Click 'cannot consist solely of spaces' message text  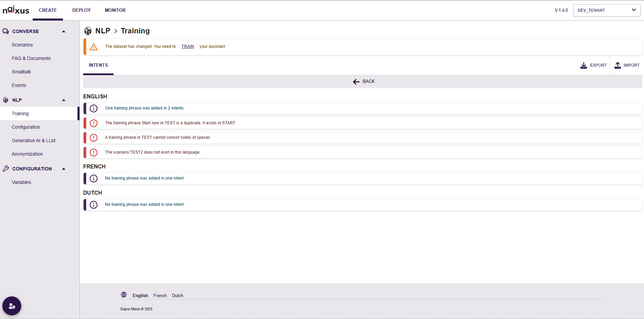click(157, 137)
